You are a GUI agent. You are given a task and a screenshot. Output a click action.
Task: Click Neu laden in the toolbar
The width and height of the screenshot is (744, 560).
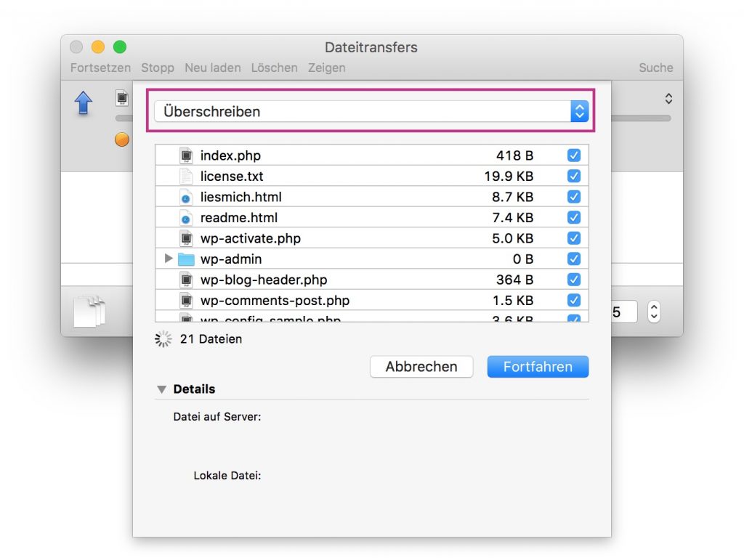[211, 68]
